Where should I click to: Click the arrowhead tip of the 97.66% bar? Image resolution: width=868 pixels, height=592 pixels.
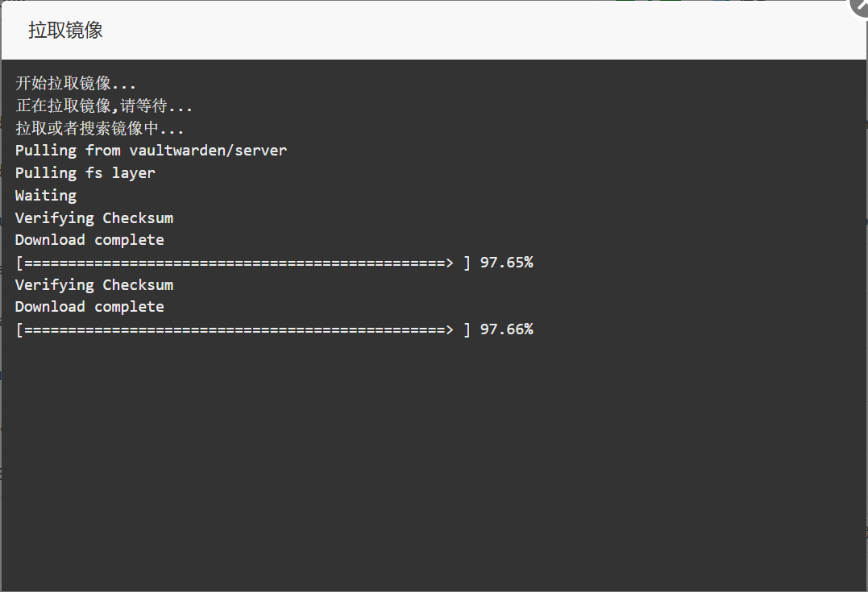point(449,329)
